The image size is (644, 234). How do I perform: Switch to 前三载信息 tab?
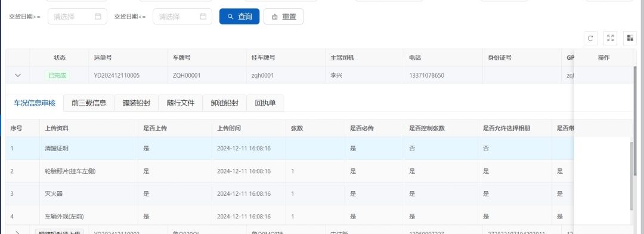coord(89,103)
